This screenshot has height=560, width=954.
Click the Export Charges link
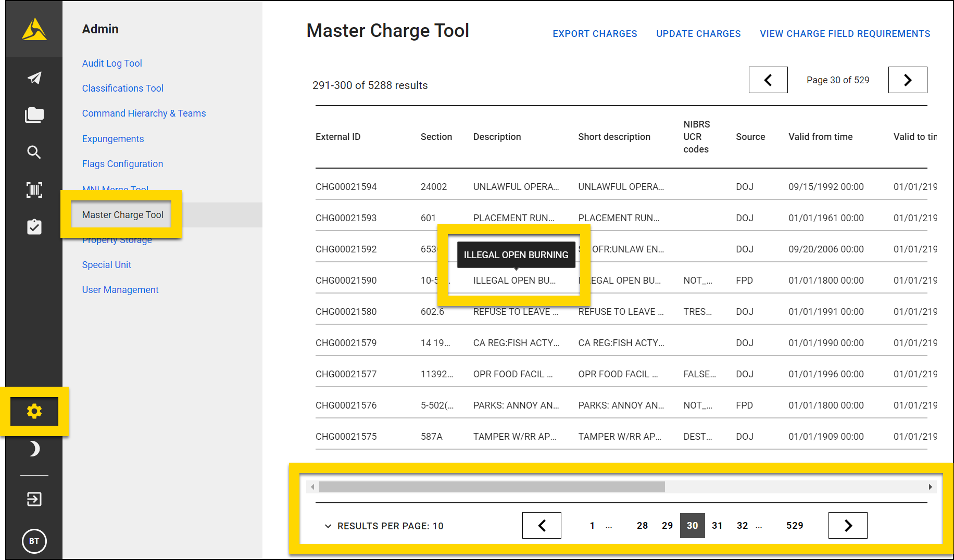pyautogui.click(x=595, y=33)
